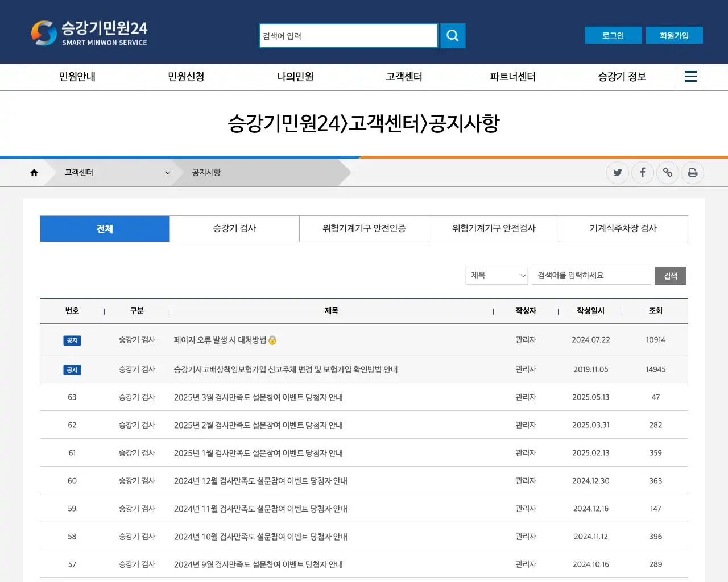
Task: Open 승강기 정보 menu
Action: click(622, 77)
